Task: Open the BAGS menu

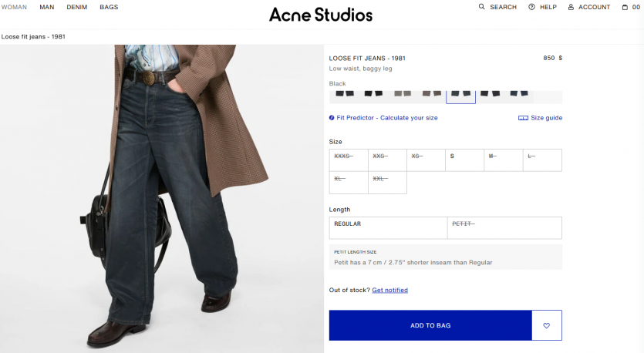Action: click(x=109, y=7)
